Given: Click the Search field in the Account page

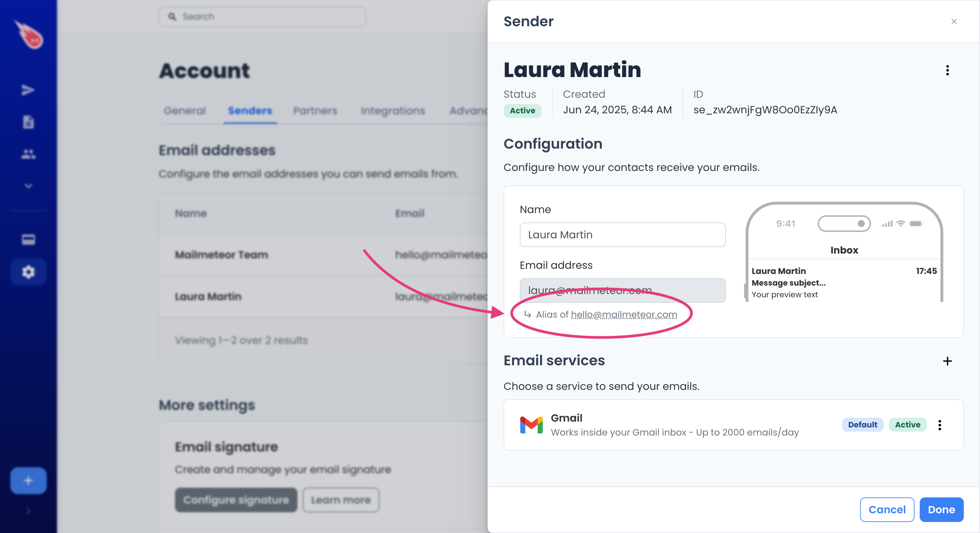Looking at the screenshot, I should (x=262, y=17).
